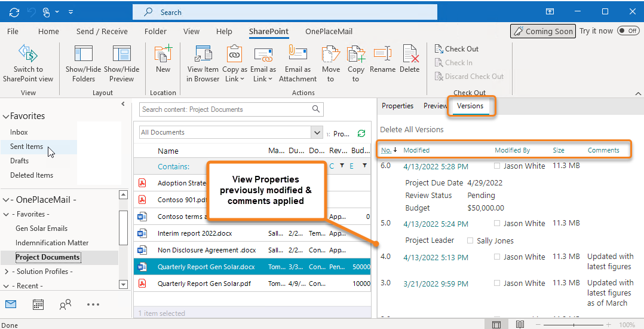Image resolution: width=644 pixels, height=329 pixels.
Task: Click Check Out in ribbon
Action: (456, 49)
